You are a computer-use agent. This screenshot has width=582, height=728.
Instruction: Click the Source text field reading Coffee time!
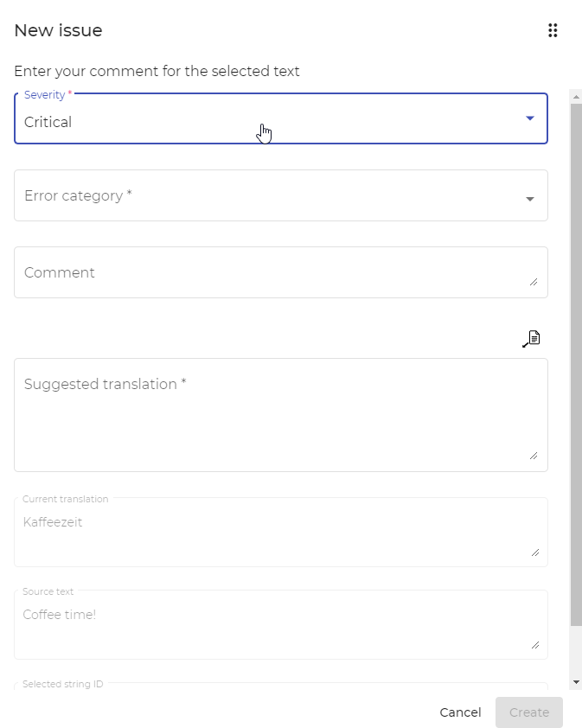click(x=281, y=624)
